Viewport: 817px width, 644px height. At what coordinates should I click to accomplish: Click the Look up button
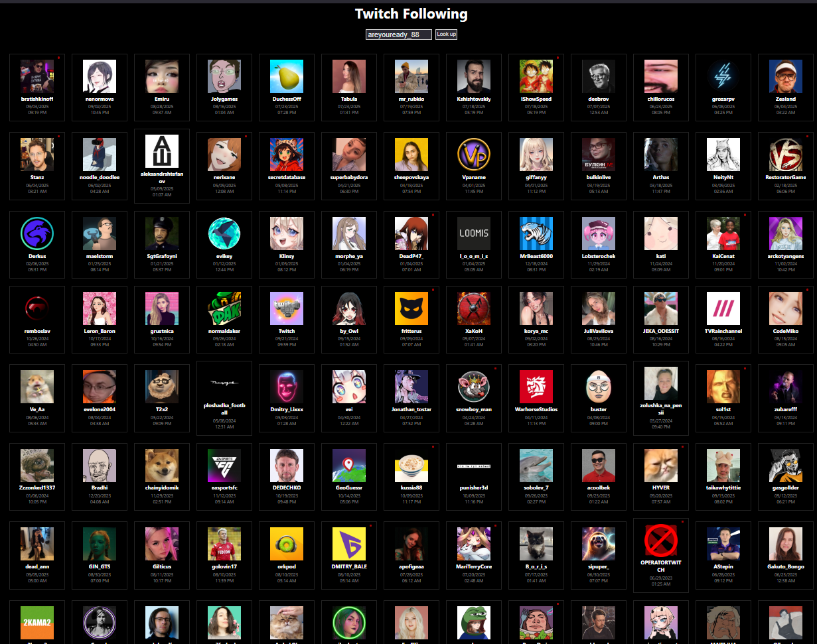(446, 34)
